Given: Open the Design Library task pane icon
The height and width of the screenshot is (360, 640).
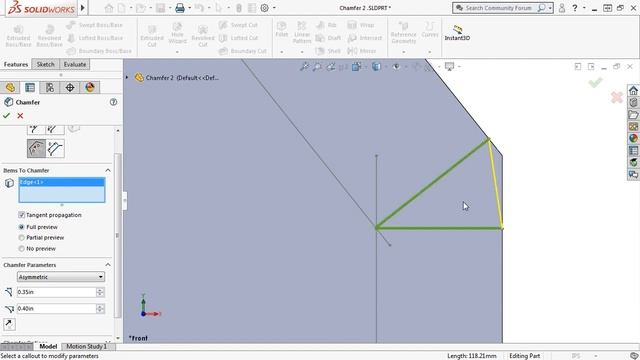Looking at the screenshot, I should (x=633, y=102).
